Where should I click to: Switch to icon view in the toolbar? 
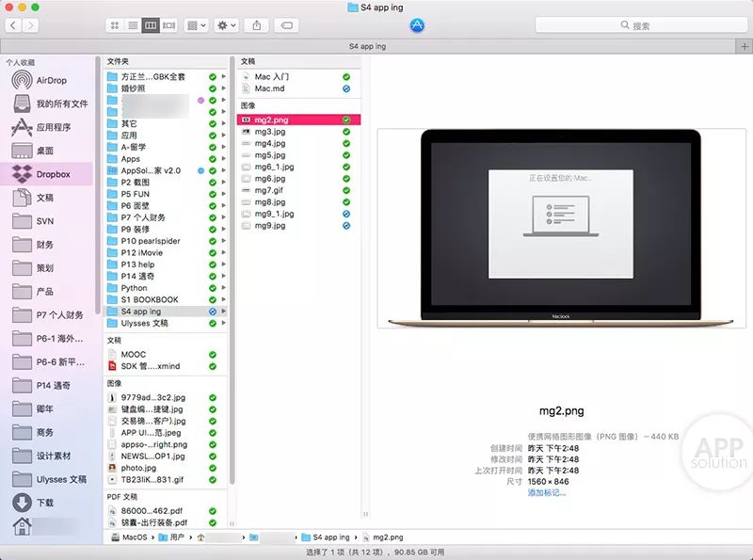tap(114, 25)
